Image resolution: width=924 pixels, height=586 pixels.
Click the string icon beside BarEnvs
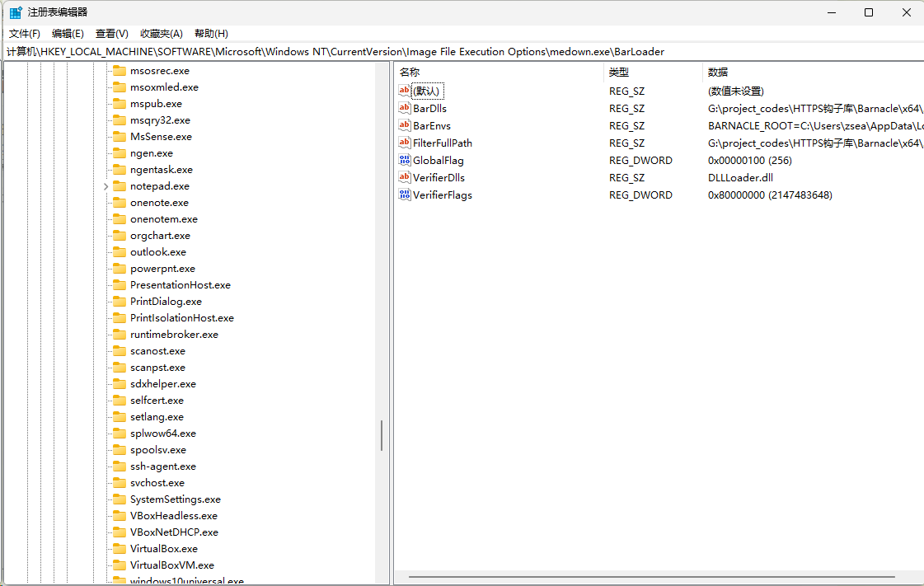point(404,124)
